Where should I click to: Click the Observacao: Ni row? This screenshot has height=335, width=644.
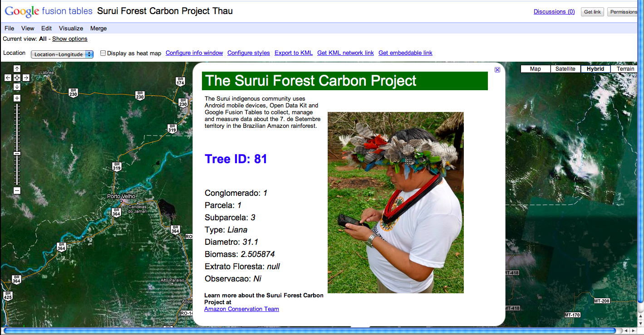click(x=233, y=279)
